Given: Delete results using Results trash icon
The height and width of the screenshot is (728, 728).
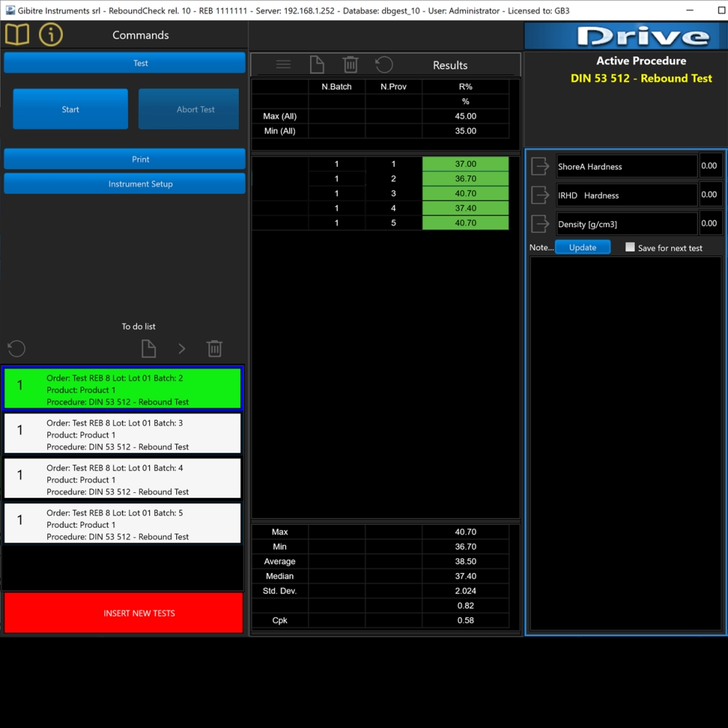Looking at the screenshot, I should [350, 65].
